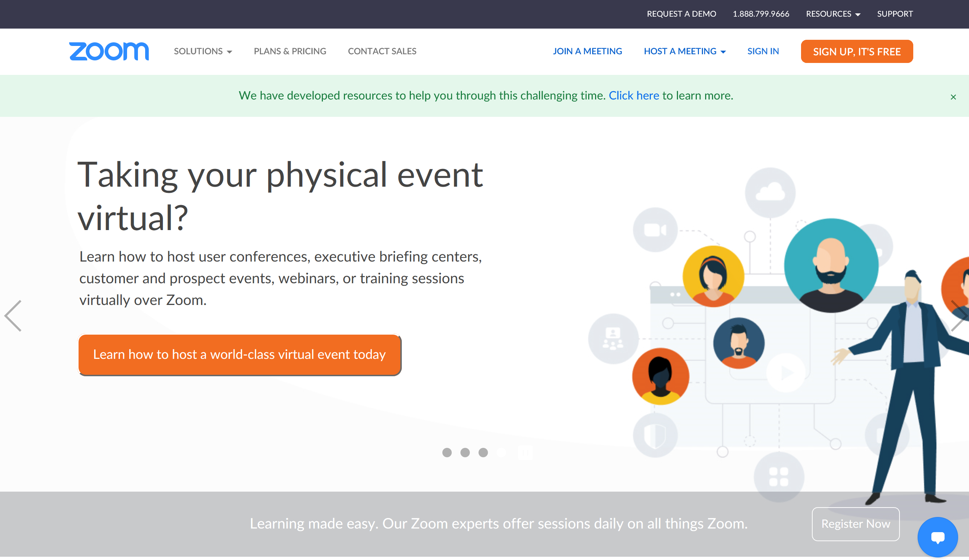The width and height of the screenshot is (969, 560).
Task: Click the 'Taking your physical event virtual?' headline
Action: click(280, 196)
